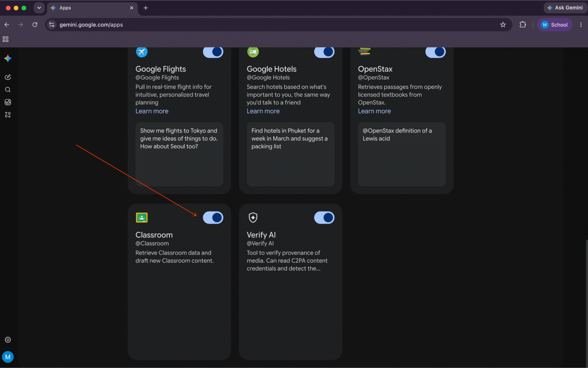Bookmark this page with the star icon
Viewport: 588px width, 368px height.
[503, 25]
